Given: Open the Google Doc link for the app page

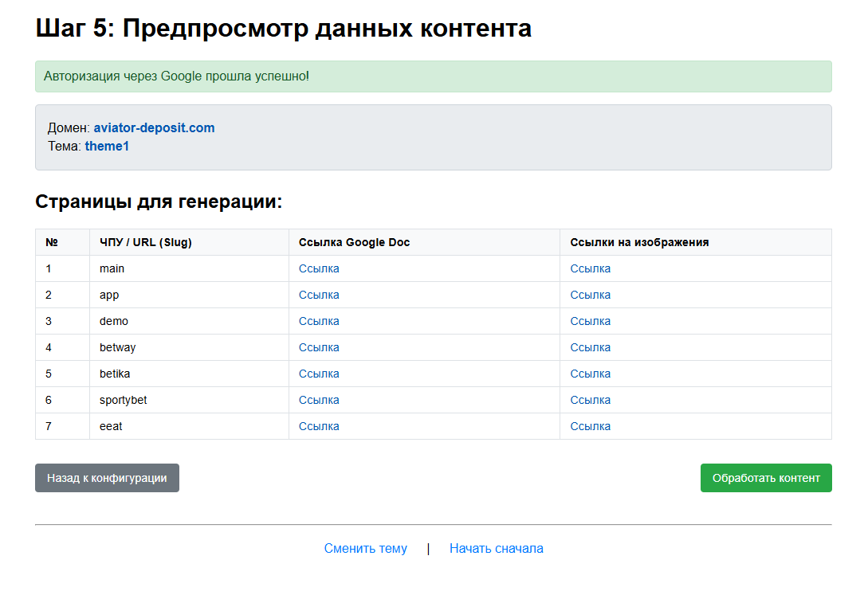Looking at the screenshot, I should (318, 295).
